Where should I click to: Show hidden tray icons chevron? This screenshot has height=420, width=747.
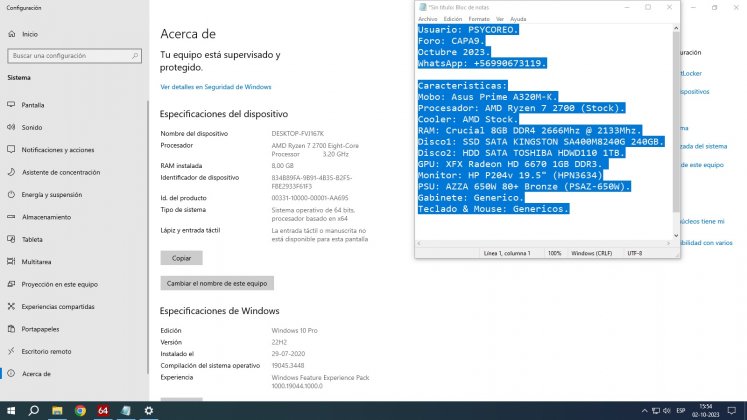(x=644, y=410)
